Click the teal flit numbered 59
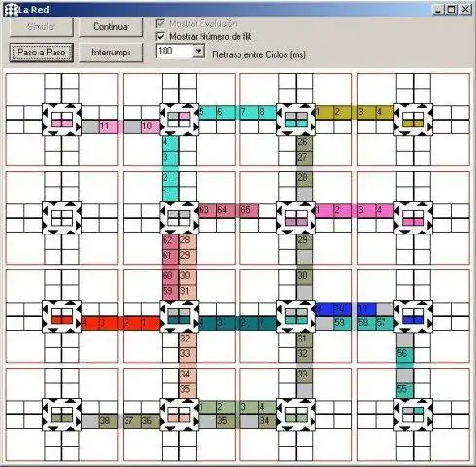 (x=343, y=323)
